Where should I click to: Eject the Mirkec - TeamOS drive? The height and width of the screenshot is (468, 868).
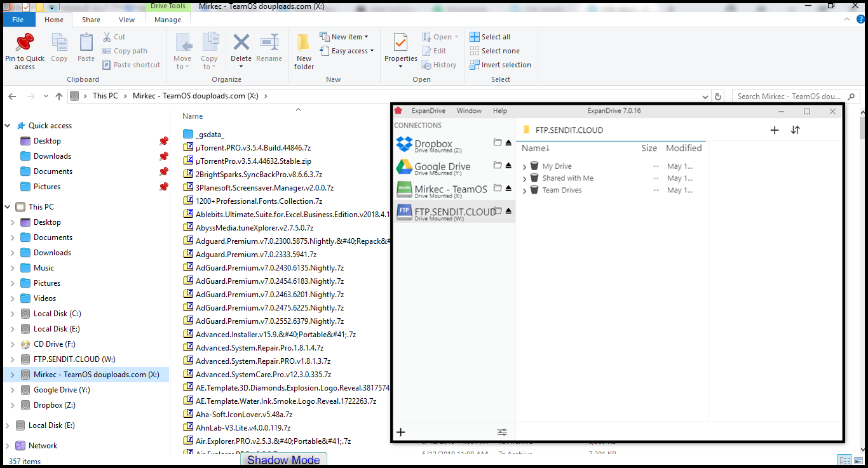(508, 189)
